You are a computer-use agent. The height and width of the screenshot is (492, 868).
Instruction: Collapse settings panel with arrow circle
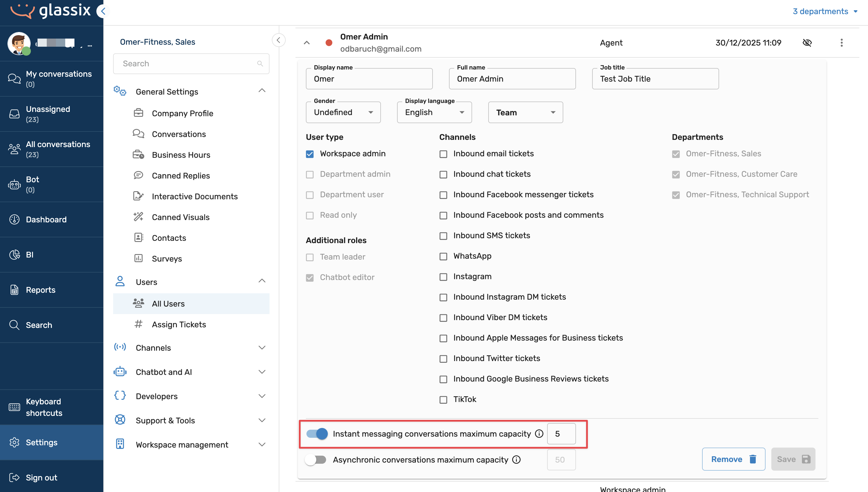(x=278, y=40)
